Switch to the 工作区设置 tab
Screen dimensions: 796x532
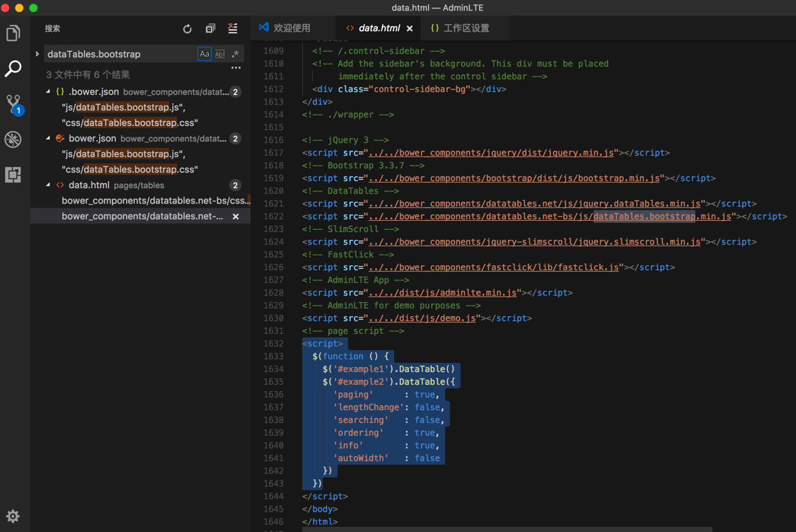(460, 28)
